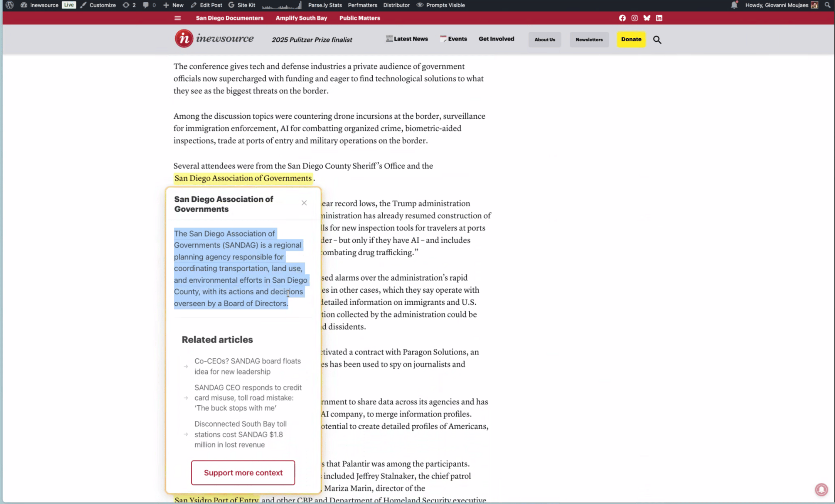Open the hamburger menu icon
Image resolution: width=835 pixels, height=504 pixels.
coord(177,18)
